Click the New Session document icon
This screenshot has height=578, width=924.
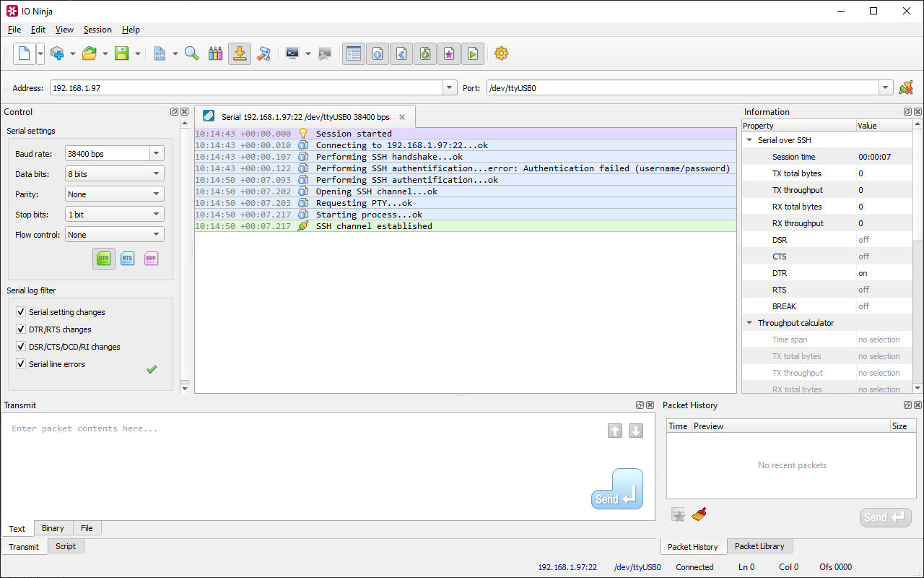click(25, 53)
